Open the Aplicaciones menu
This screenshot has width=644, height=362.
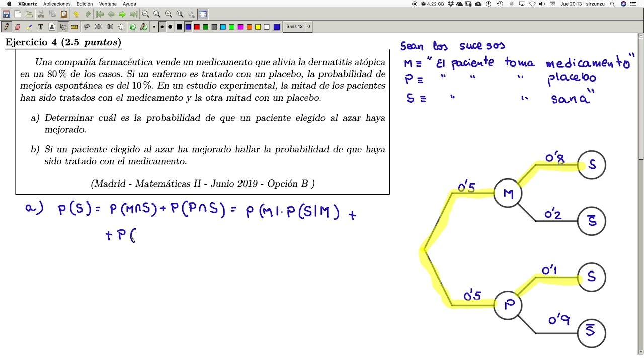[57, 4]
